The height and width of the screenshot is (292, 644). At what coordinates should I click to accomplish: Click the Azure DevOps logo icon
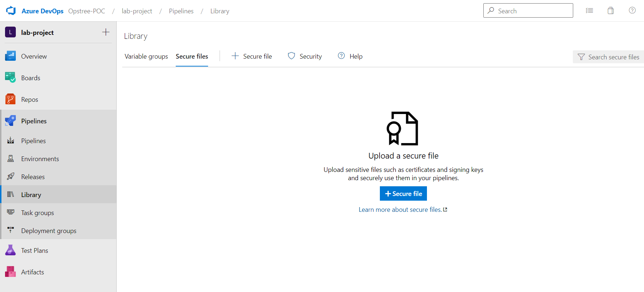11,11
